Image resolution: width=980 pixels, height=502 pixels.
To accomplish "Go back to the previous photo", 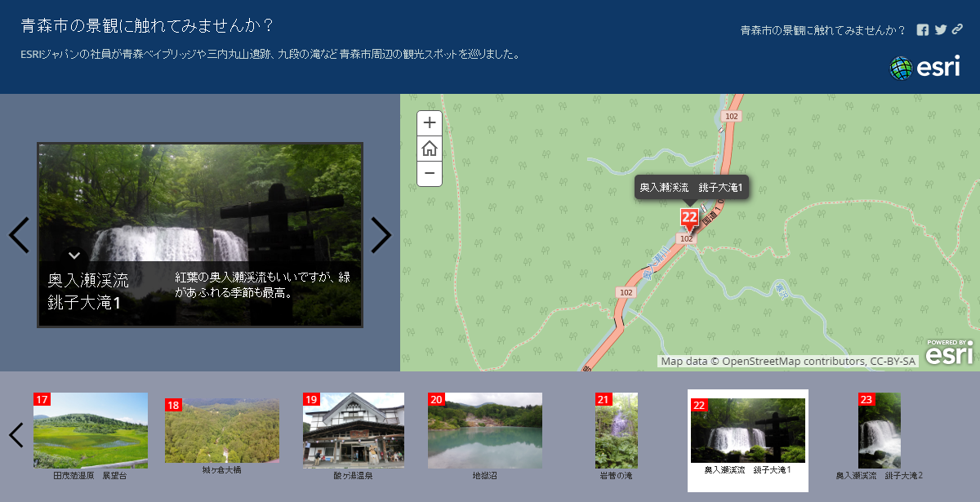I will pos(19,235).
